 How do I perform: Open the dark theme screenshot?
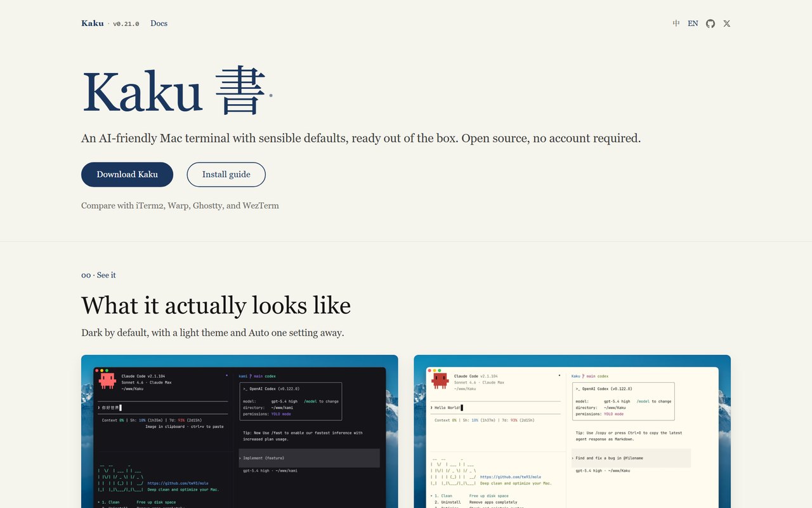tap(240, 431)
